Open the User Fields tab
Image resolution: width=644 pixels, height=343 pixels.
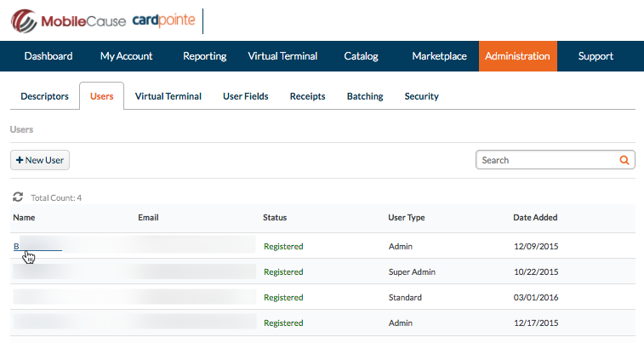click(x=246, y=96)
